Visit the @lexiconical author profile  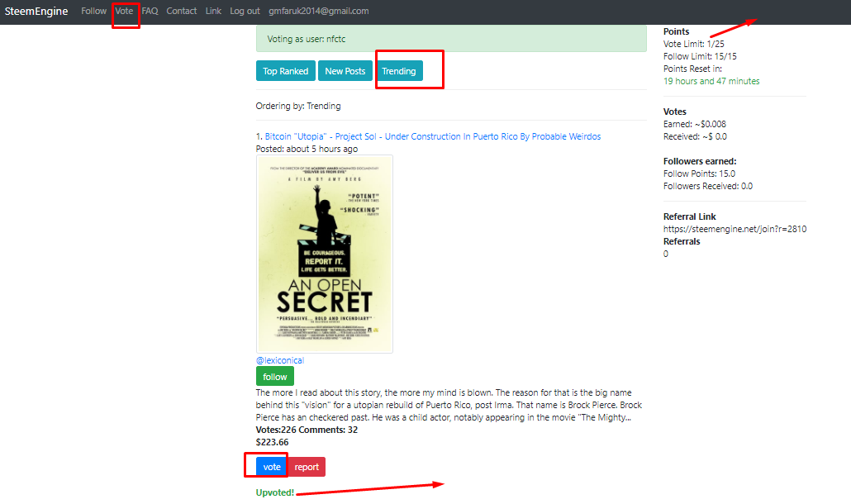(x=280, y=360)
